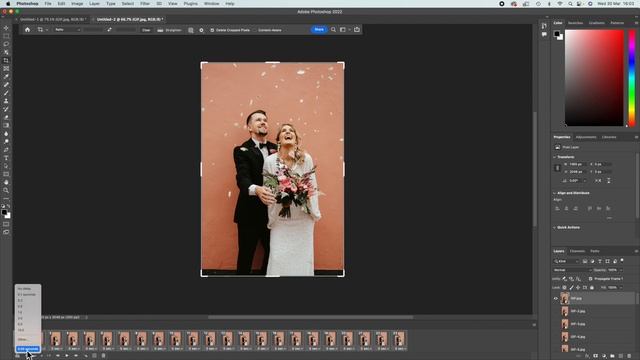Toggle lock transparent pixels icon
The width and height of the screenshot is (640, 360).
[x=564, y=287]
